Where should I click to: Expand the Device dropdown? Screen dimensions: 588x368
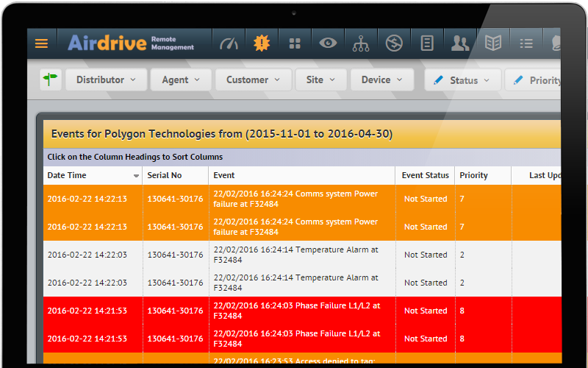pos(381,79)
